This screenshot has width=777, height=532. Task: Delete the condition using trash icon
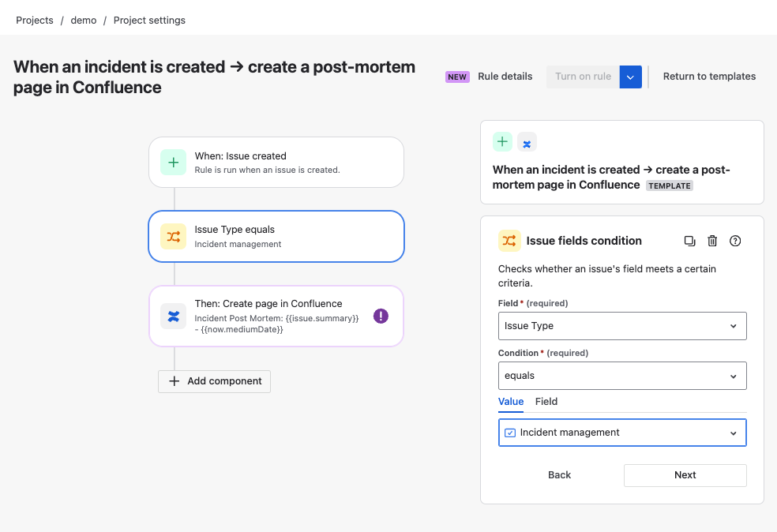coord(712,241)
